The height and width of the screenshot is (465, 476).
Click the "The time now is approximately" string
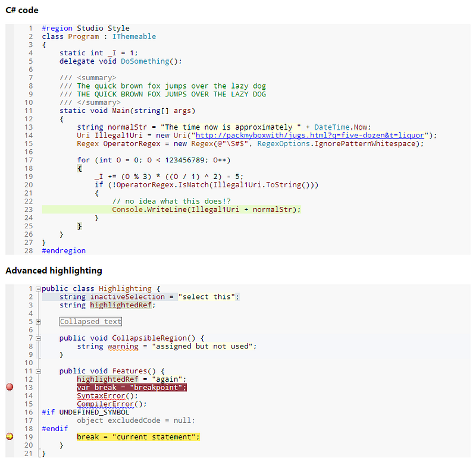tap(231, 127)
